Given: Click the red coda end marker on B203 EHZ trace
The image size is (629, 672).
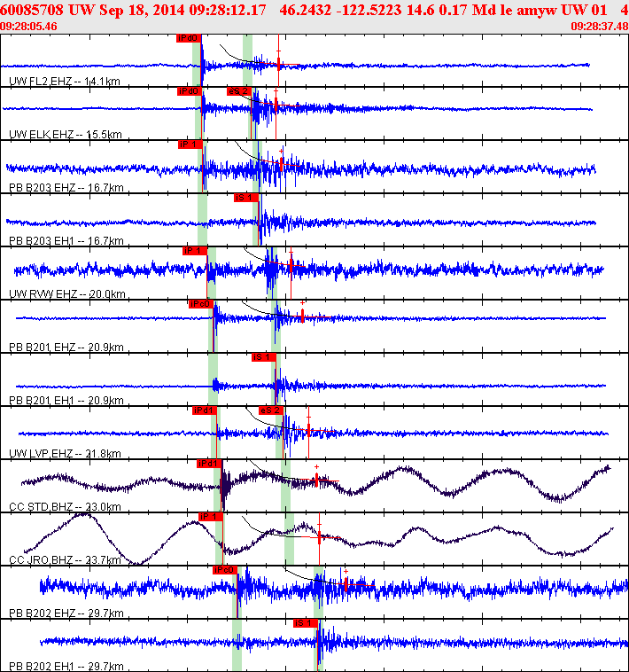Looking at the screenshot, I should (x=282, y=164).
